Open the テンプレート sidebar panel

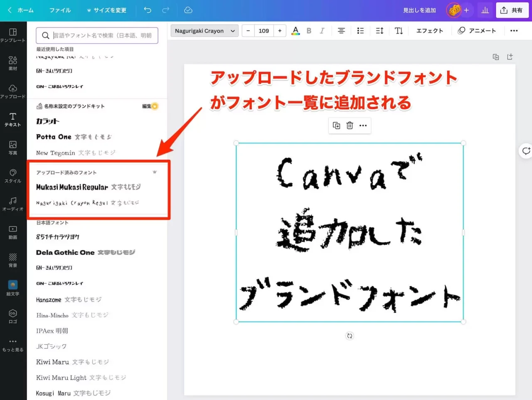tap(13, 35)
